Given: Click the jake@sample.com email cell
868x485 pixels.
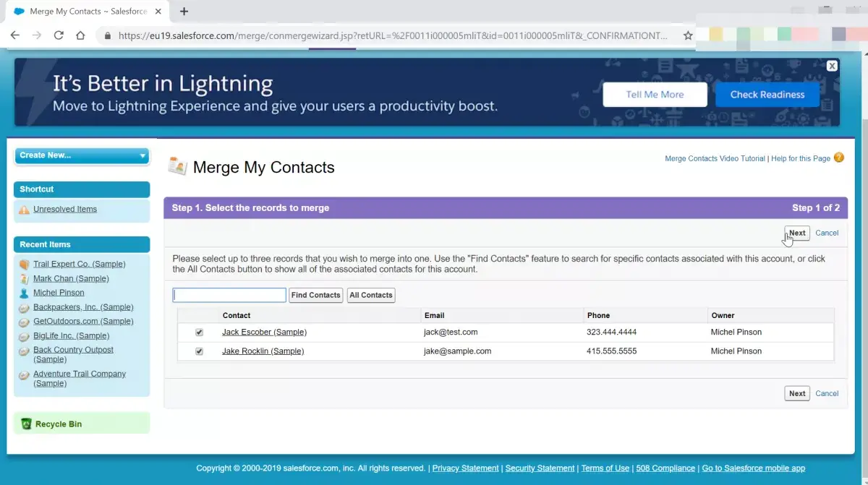Looking at the screenshot, I should pyautogui.click(x=457, y=351).
